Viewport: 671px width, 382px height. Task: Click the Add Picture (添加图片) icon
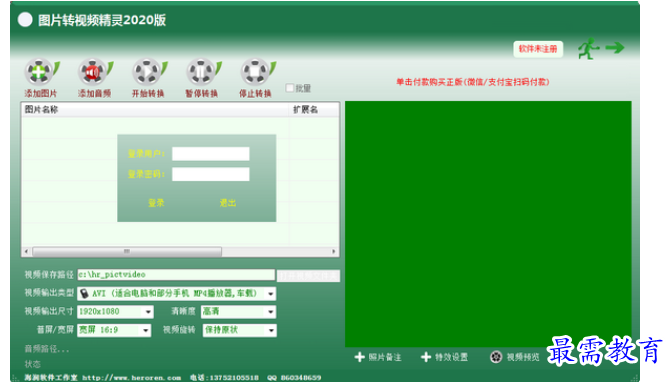click(41, 72)
